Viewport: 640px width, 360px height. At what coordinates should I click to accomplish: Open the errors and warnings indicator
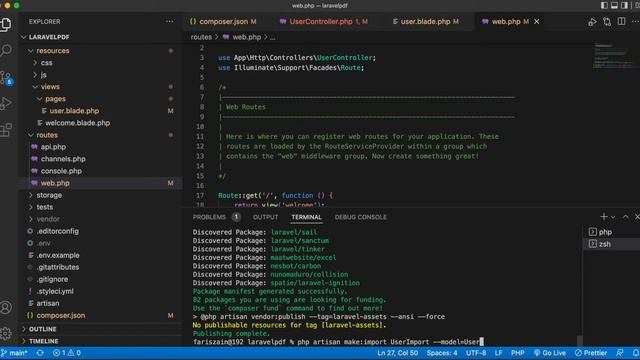(67, 353)
